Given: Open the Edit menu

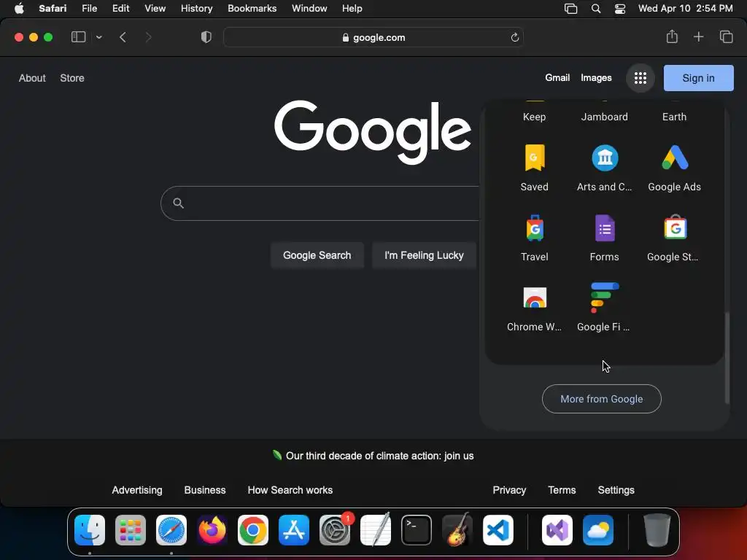Looking at the screenshot, I should [x=120, y=9].
